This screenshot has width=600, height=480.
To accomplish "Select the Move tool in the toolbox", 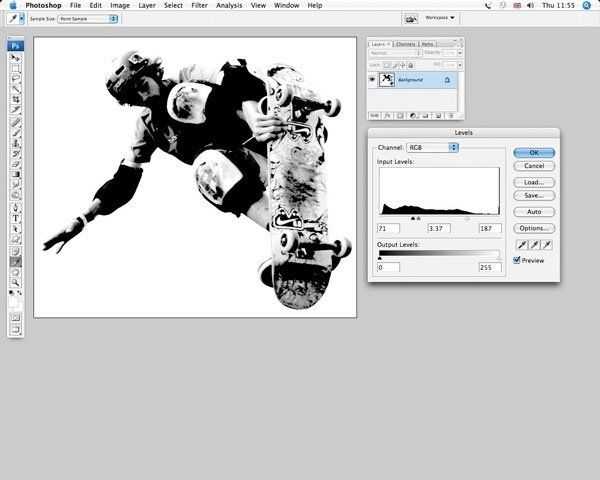I will coord(16,58).
